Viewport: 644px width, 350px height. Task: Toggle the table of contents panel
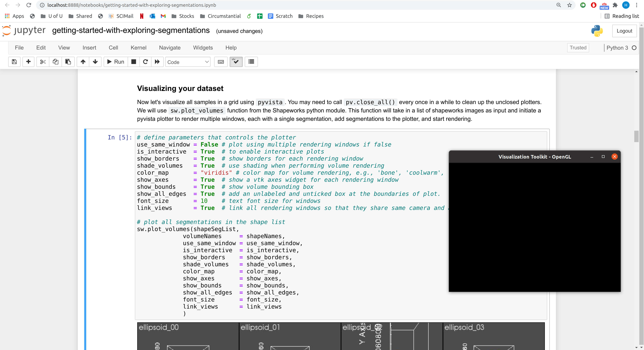(251, 62)
